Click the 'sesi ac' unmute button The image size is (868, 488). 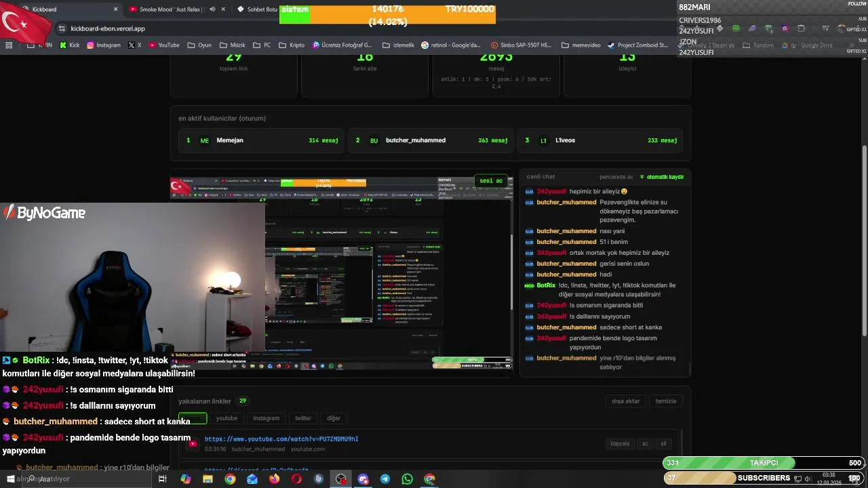(491, 181)
